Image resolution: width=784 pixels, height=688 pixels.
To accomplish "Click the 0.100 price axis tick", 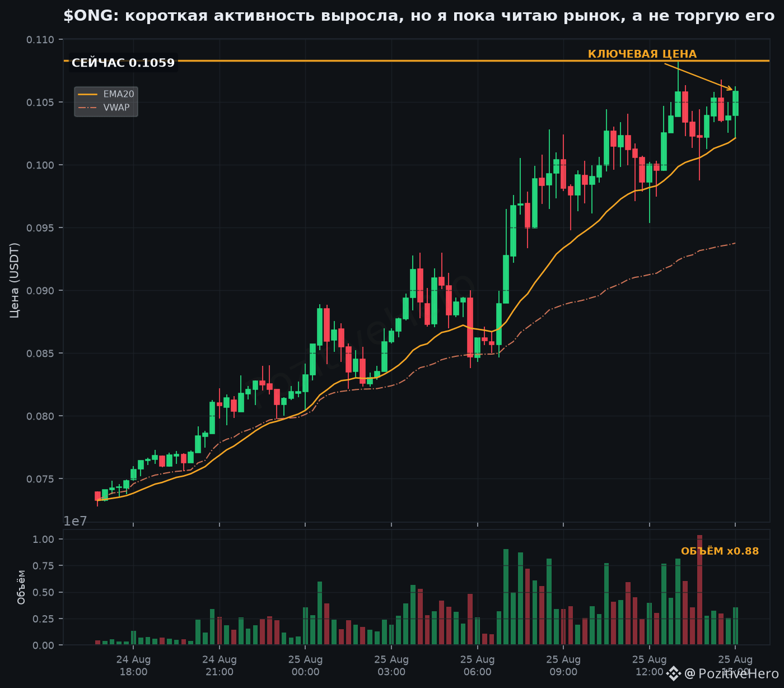I will 40,165.
